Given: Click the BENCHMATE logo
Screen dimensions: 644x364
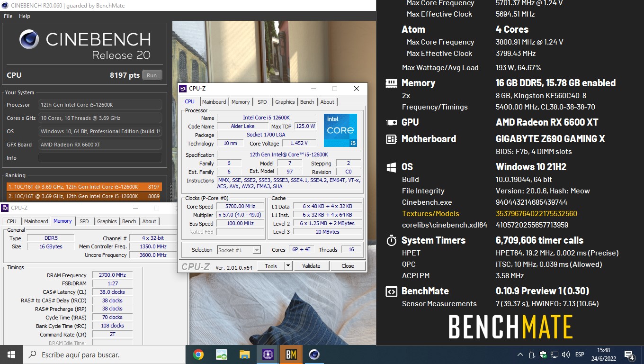Looking at the screenshot, I should click(510, 327).
